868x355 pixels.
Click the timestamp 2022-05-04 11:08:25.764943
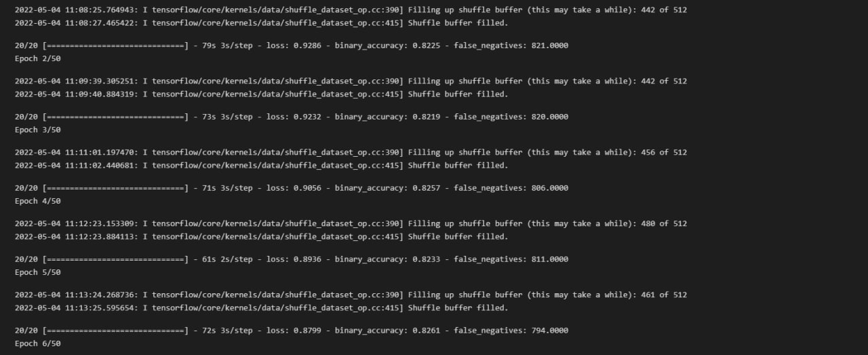(74, 10)
